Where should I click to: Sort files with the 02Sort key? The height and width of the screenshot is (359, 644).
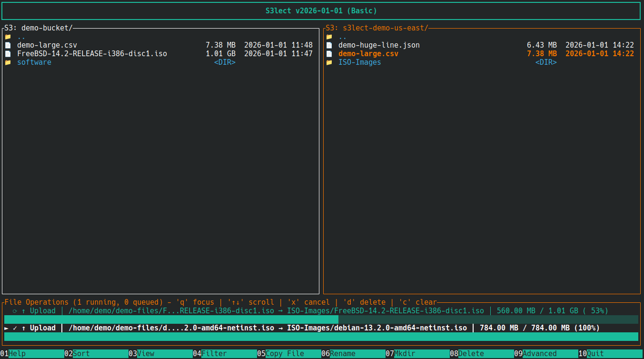pyautogui.click(x=81, y=353)
